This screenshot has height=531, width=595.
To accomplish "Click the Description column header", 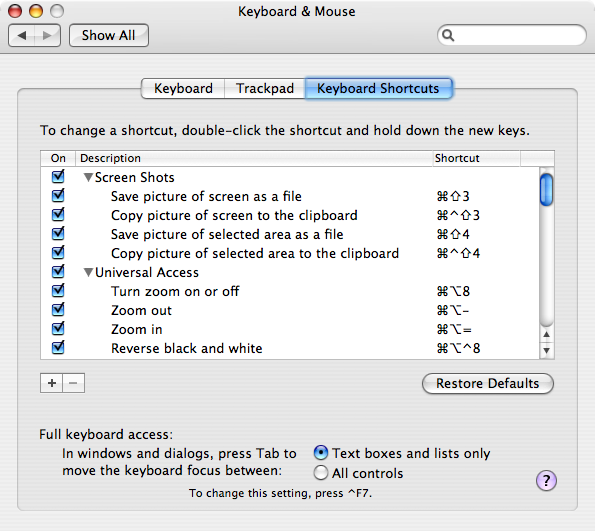I will (254, 158).
